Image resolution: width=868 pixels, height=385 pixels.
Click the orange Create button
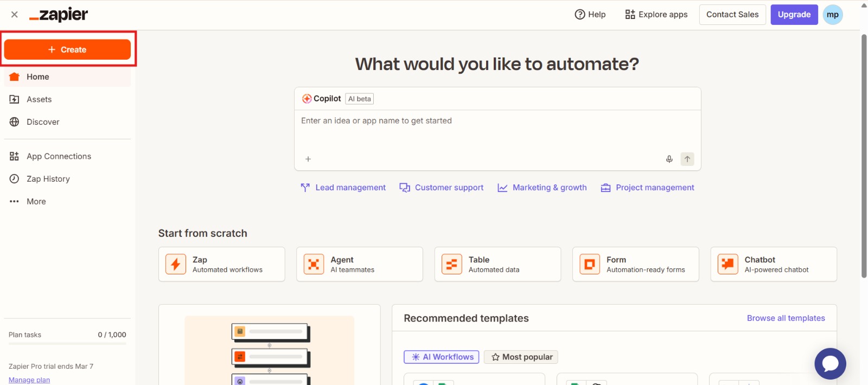pos(67,49)
